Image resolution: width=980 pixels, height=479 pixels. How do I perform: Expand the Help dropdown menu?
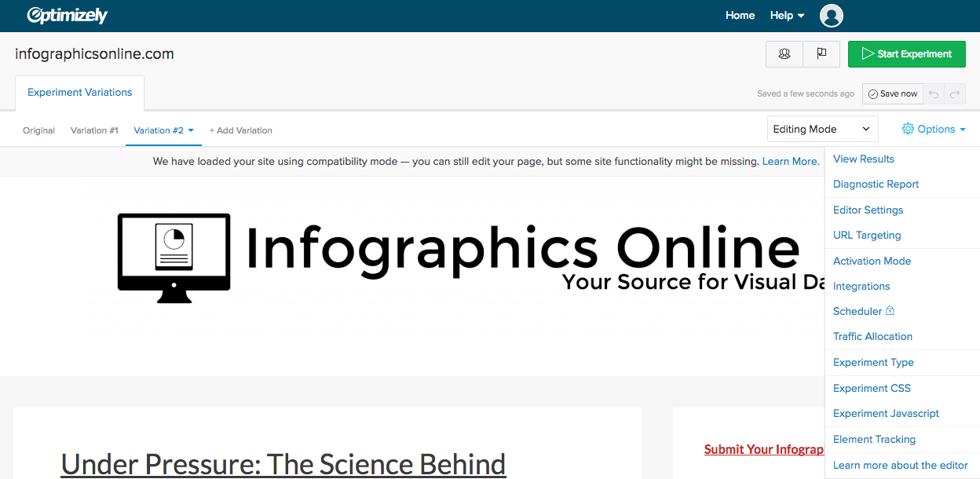point(787,15)
